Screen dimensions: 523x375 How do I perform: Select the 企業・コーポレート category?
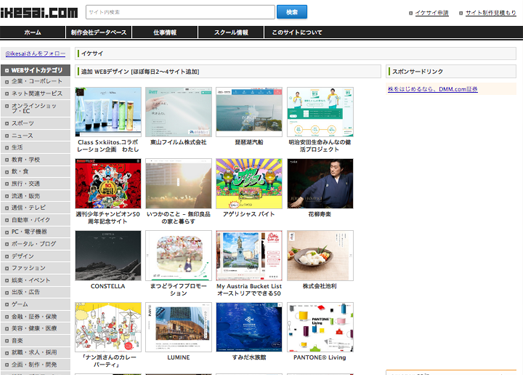(x=35, y=81)
